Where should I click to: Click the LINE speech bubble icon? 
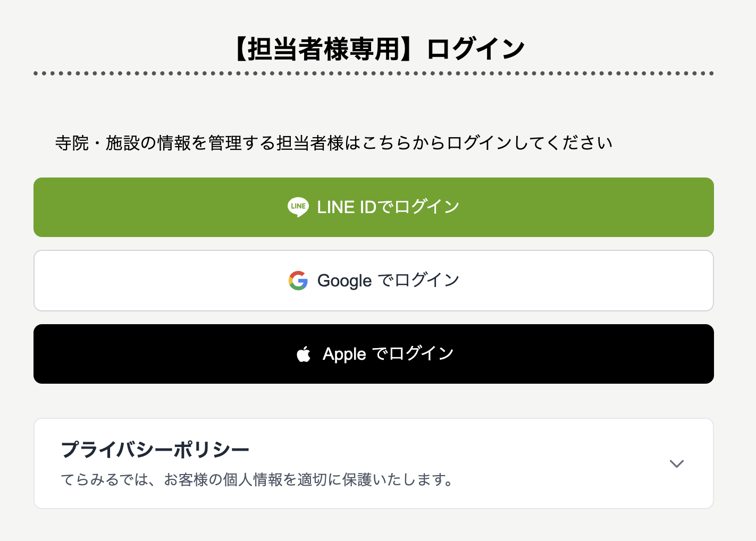(298, 207)
